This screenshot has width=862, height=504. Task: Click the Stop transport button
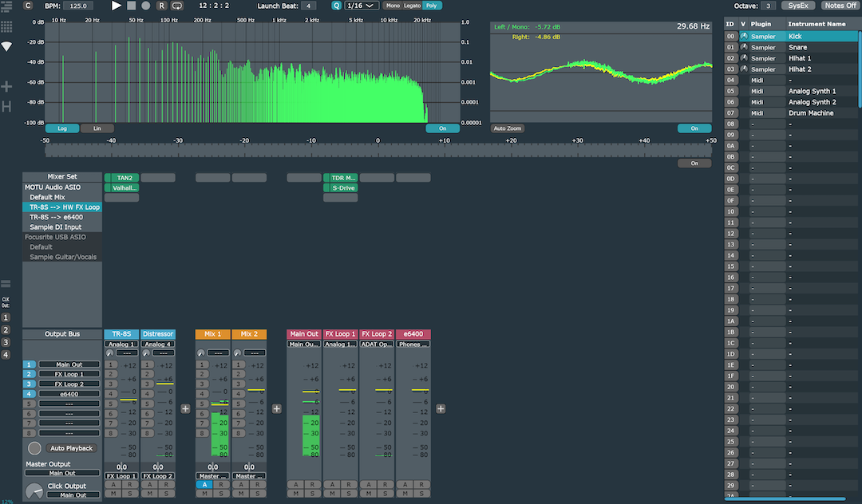pos(130,6)
